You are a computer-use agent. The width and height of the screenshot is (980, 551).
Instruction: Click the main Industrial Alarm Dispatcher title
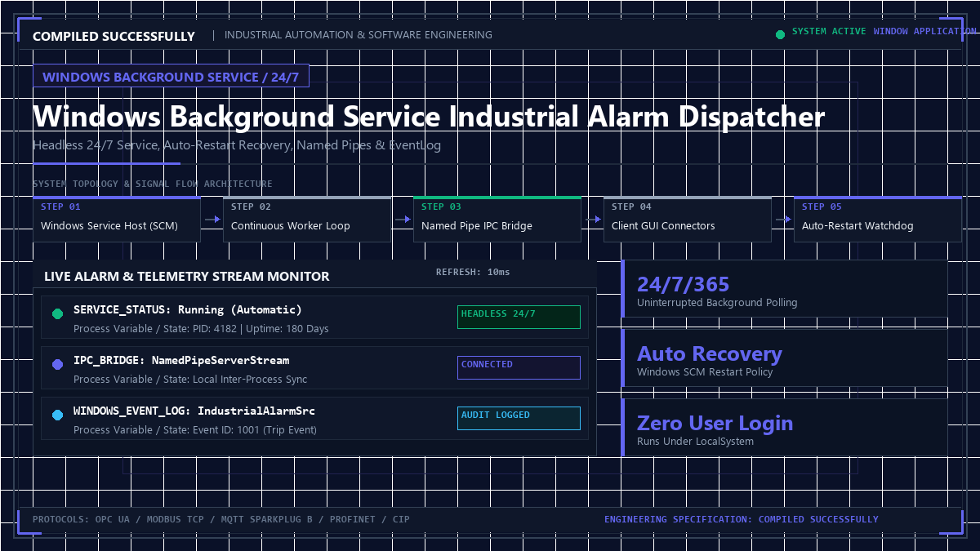[429, 117]
